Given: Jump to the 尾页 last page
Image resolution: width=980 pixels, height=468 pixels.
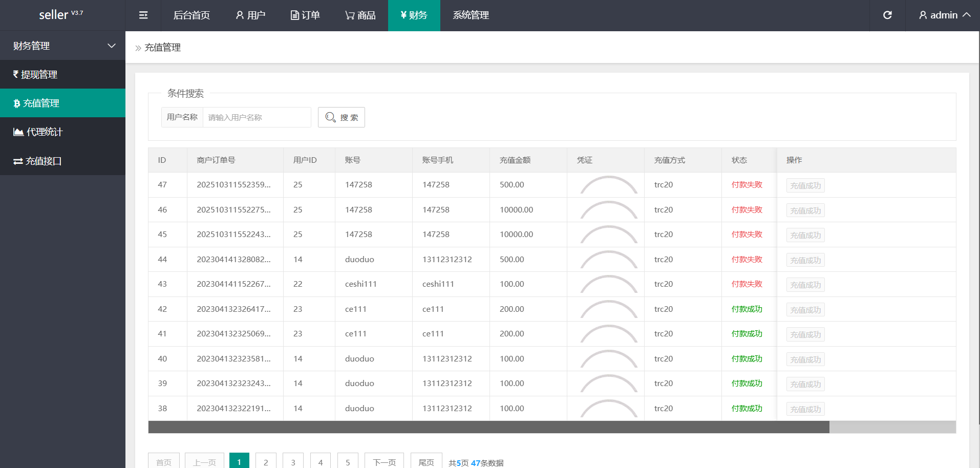Looking at the screenshot, I should [x=426, y=462].
